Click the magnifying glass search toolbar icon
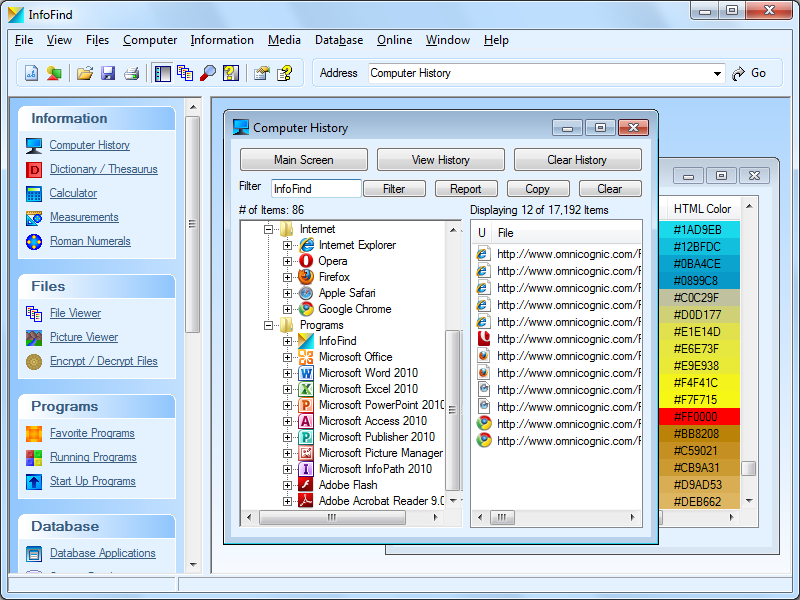Viewport: 800px width, 600px height. [x=208, y=73]
